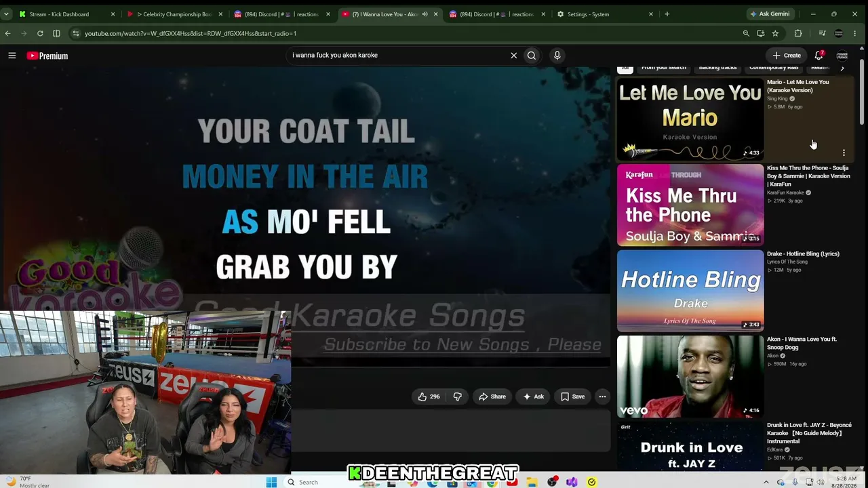868x488 pixels.
Task: Open the Kiss Me Thru the Phone thumbnail
Action: coord(690,205)
